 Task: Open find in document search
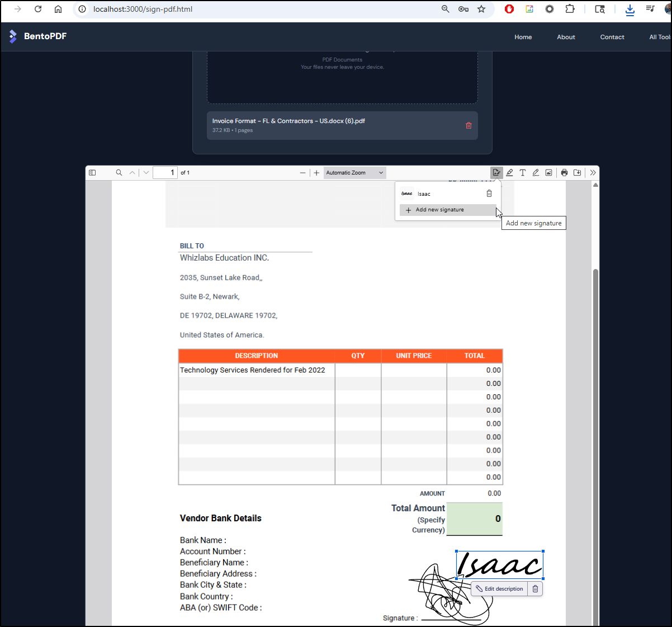tap(119, 173)
